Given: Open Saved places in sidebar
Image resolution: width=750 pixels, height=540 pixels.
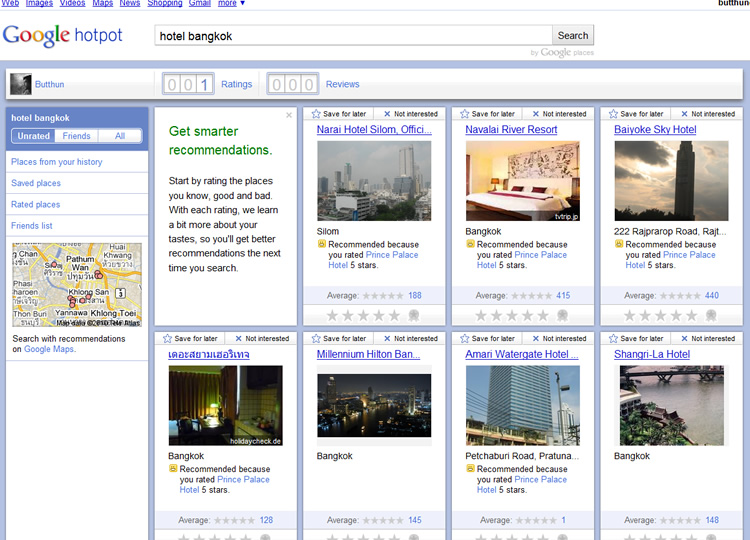Looking at the screenshot, I should click(36, 183).
